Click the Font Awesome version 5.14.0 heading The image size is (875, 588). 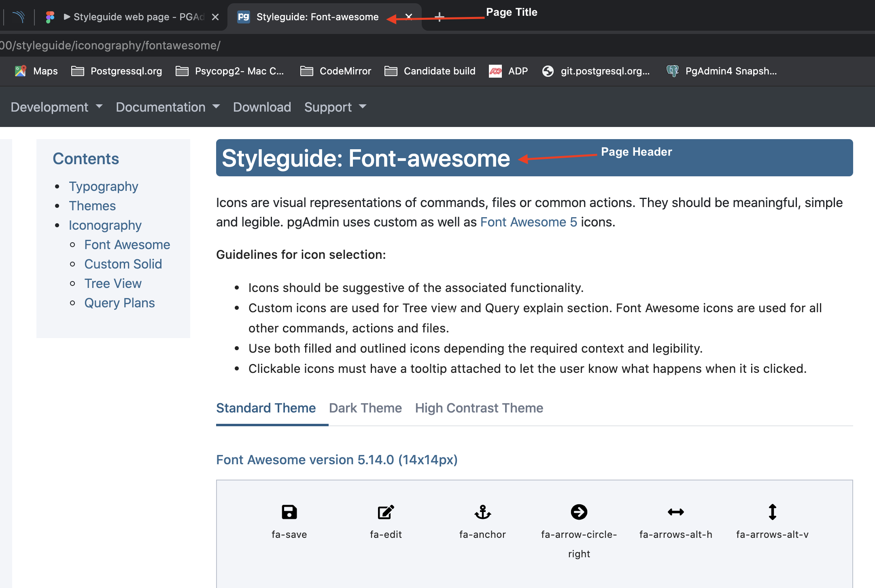coord(337,460)
